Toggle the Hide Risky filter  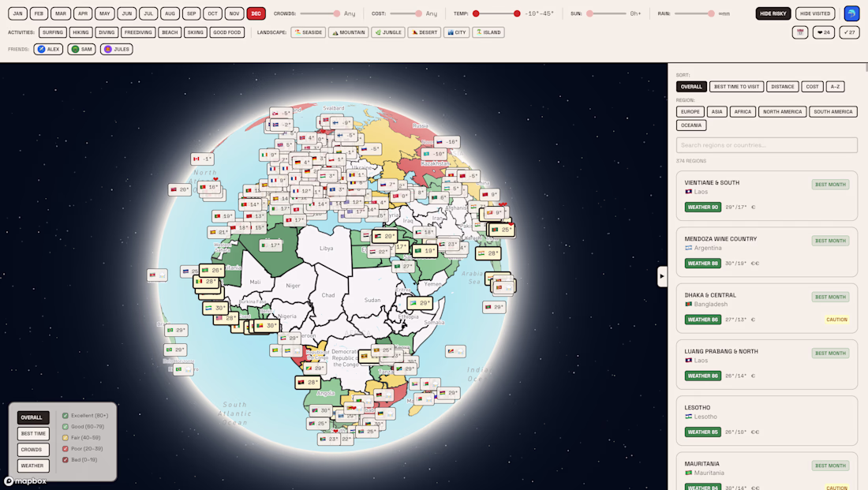tap(773, 13)
